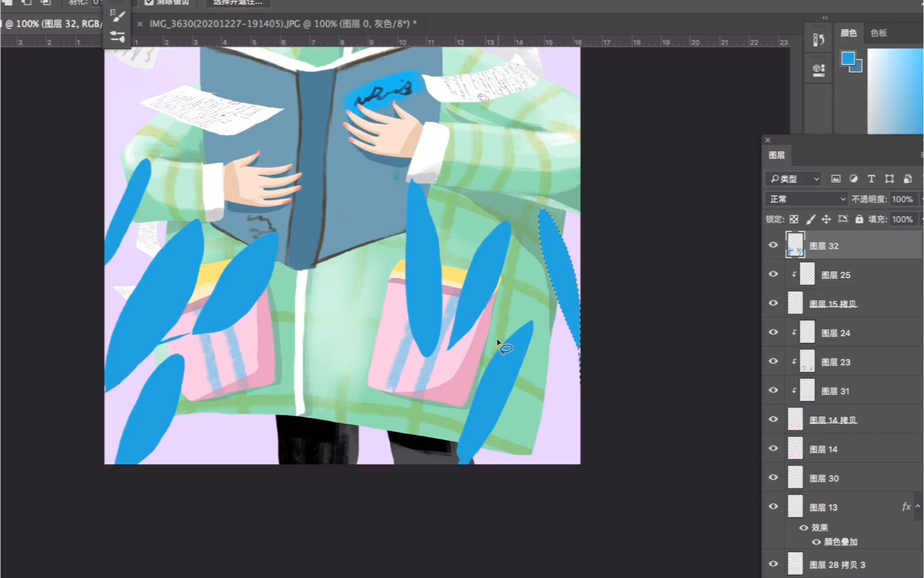The height and width of the screenshot is (578, 924).
Task: Click the clipping arrow on 图层 24
Action: coord(795,333)
